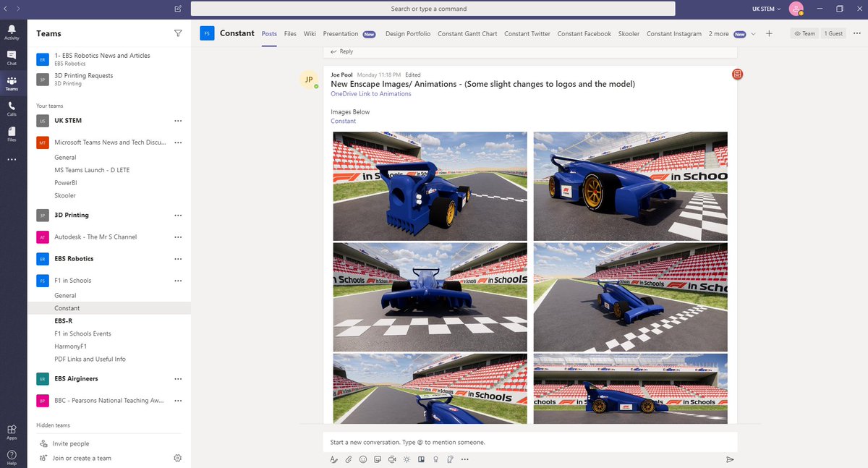Open more compose options ellipsis
Image resolution: width=868 pixels, height=468 pixels.
tap(464, 459)
